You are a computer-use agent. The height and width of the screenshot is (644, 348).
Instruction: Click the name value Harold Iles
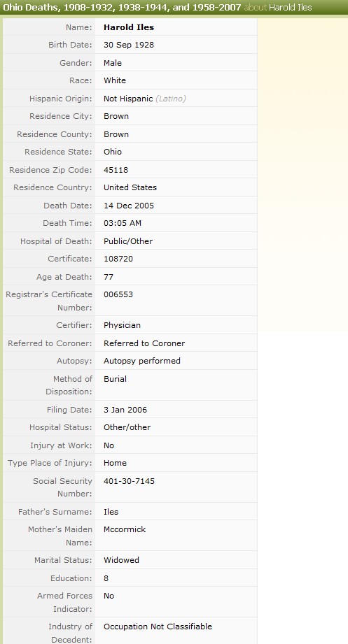point(129,27)
